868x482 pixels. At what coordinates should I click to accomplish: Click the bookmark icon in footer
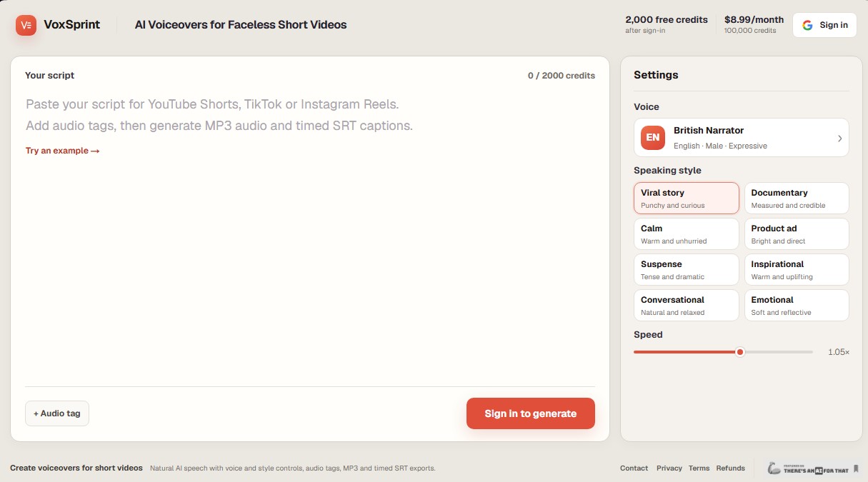pyautogui.click(x=856, y=468)
